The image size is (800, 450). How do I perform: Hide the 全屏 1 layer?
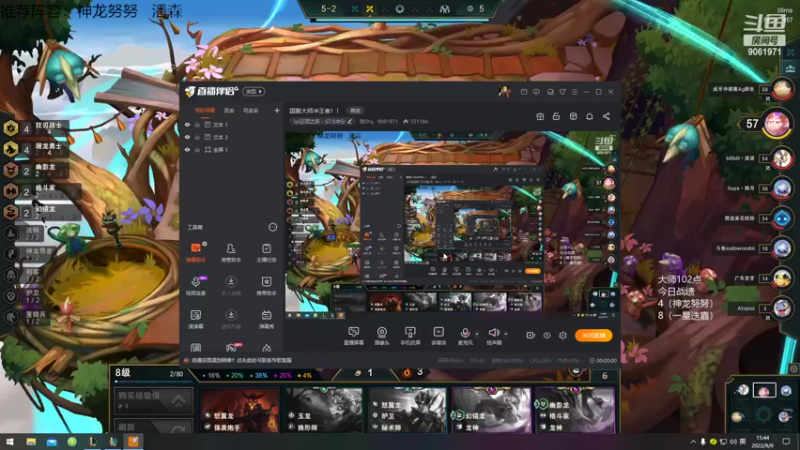(x=187, y=149)
